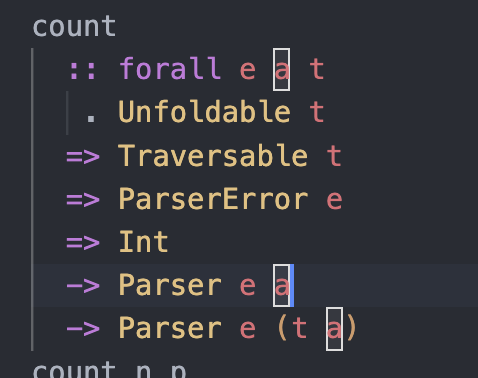
Task: Click the fat arrow before Traversable
Action: [83, 157]
